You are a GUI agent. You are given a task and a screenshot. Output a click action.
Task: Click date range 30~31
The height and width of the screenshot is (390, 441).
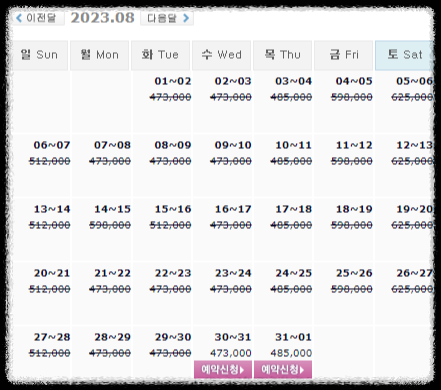point(233,337)
